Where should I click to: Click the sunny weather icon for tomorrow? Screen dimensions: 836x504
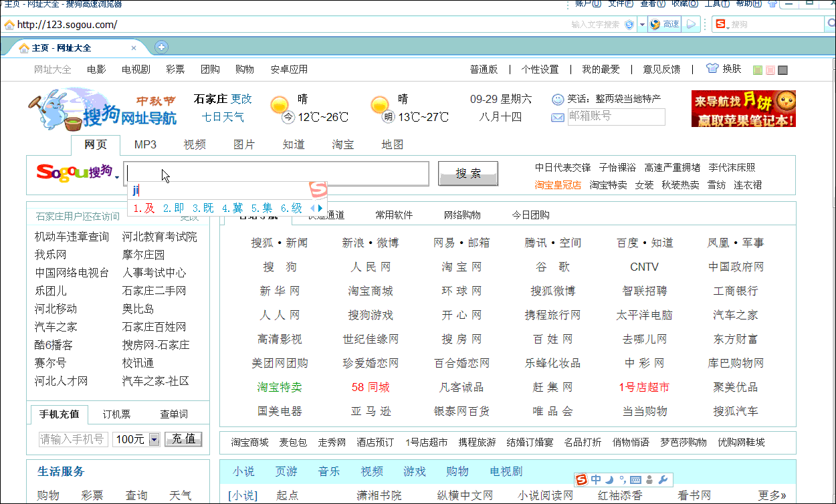tap(380, 106)
